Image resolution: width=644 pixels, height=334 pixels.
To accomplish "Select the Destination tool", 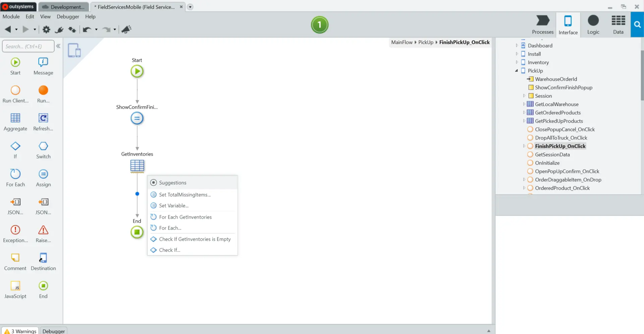I will [43, 258].
